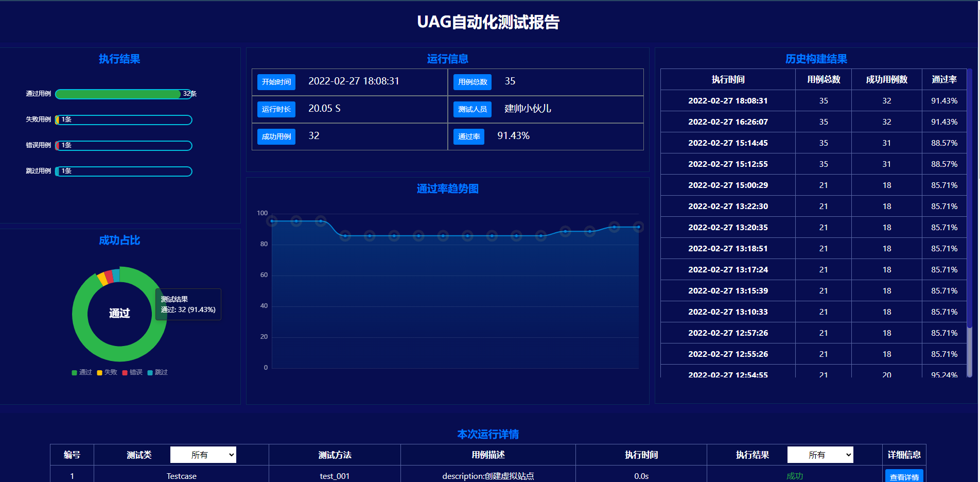Image resolution: width=980 pixels, height=482 pixels.
Task: Click the 失败用例 progress bar
Action: coord(124,120)
